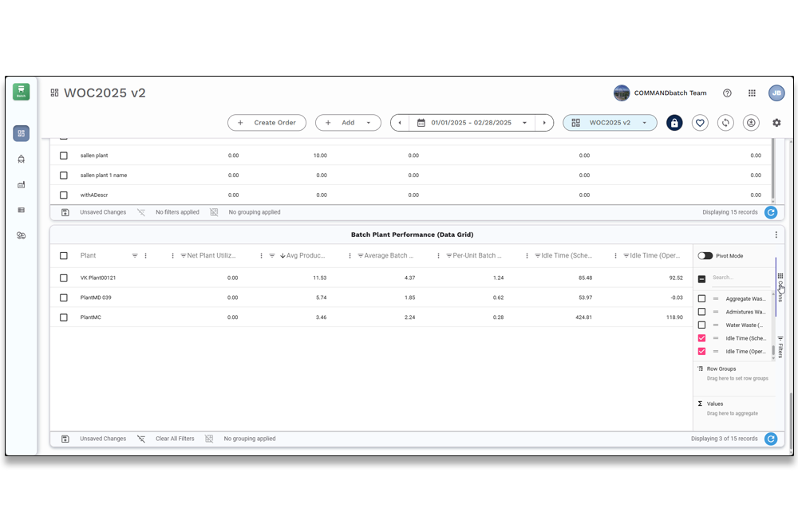The image size is (798, 532).
Task: Toggle Pivot Mode switch
Action: [705, 256]
